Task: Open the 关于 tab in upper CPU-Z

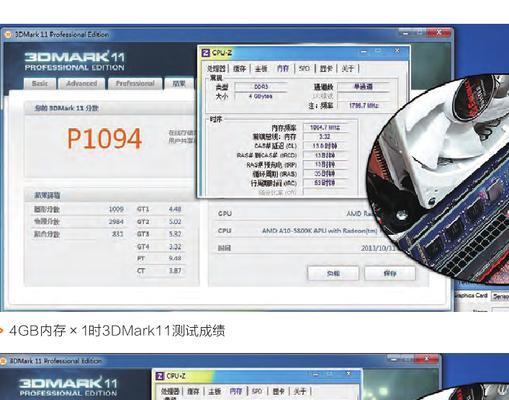Action: point(348,69)
